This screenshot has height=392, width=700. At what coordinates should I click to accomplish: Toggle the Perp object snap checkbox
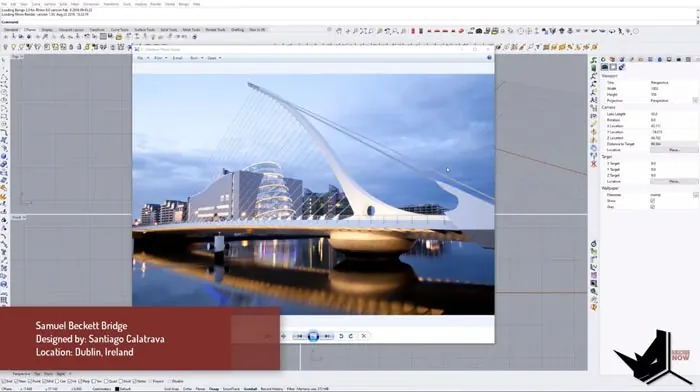81,381
